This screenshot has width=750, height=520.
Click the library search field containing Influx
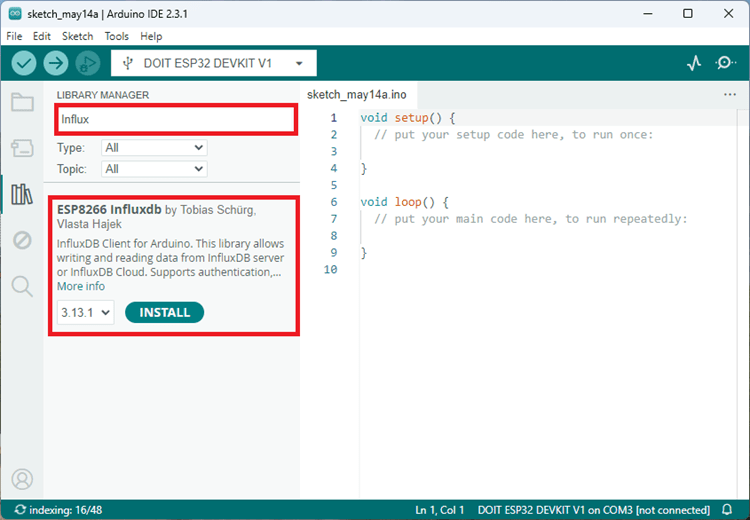coord(175,120)
